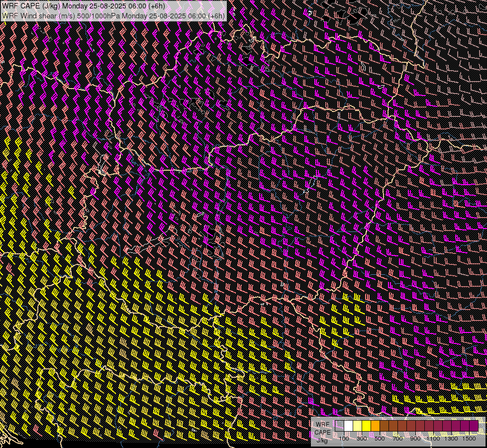Image resolution: width=487 pixels, height=448 pixels.
Task: Click the legend value '300'
Action: tap(362, 439)
